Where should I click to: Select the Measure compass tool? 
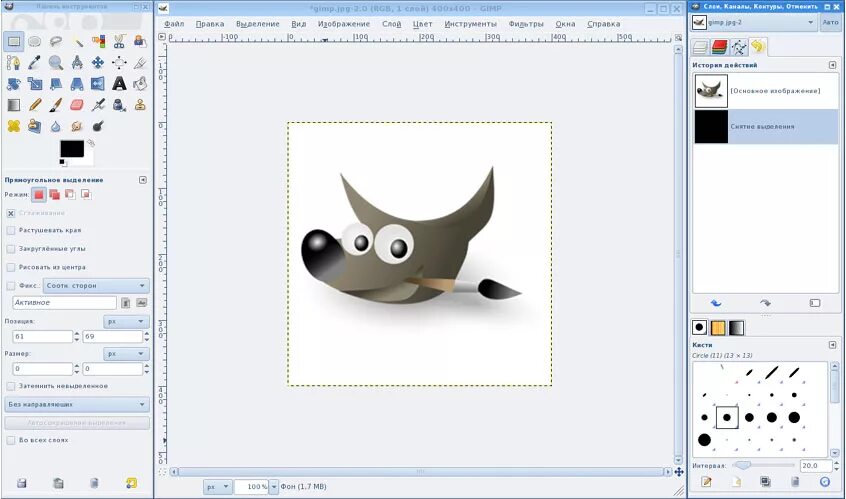[x=77, y=63]
